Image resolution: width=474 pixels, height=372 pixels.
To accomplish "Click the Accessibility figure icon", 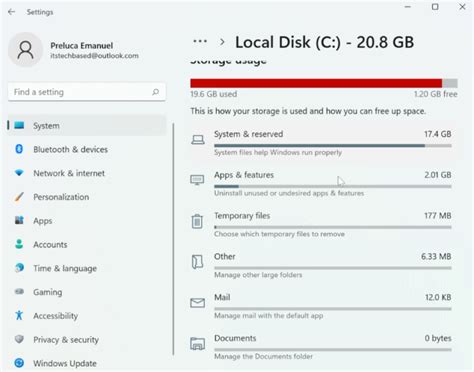I will point(19,315).
